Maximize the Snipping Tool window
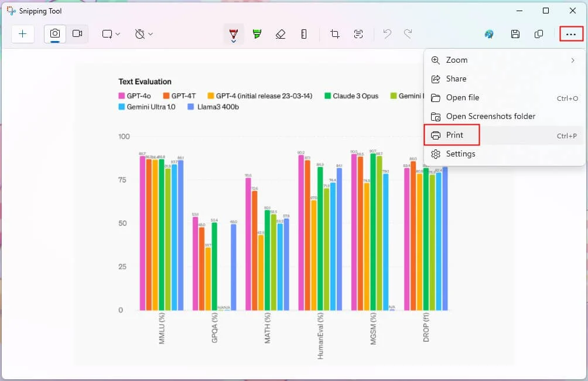This screenshot has width=588, height=381. click(546, 11)
